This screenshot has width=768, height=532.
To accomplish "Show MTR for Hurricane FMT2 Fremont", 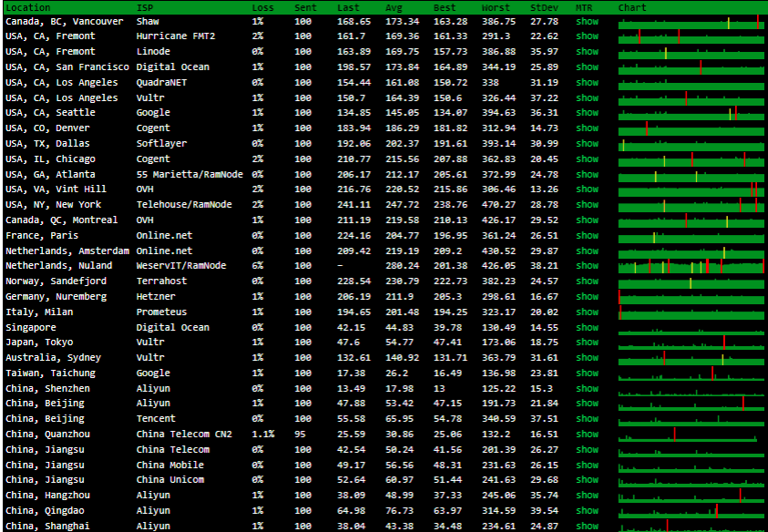I will click(x=587, y=36).
